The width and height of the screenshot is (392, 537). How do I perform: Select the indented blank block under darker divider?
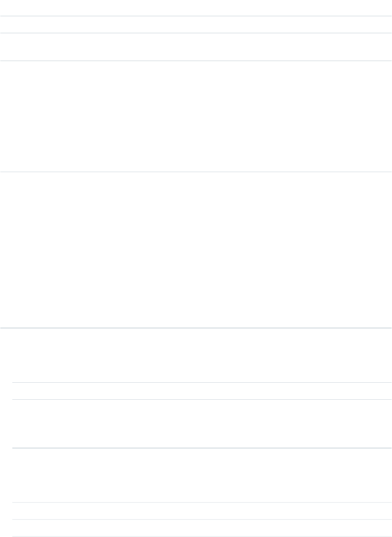click(x=202, y=475)
